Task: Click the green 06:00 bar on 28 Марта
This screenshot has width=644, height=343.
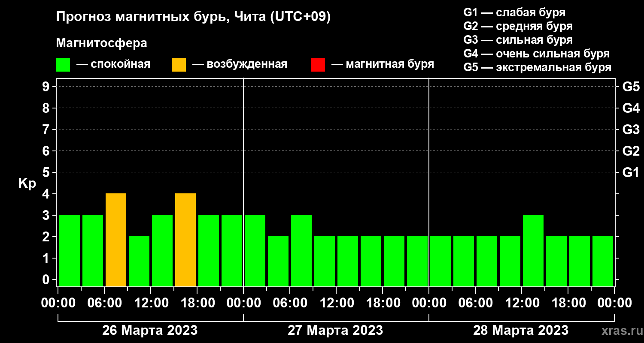Action: coord(487,261)
